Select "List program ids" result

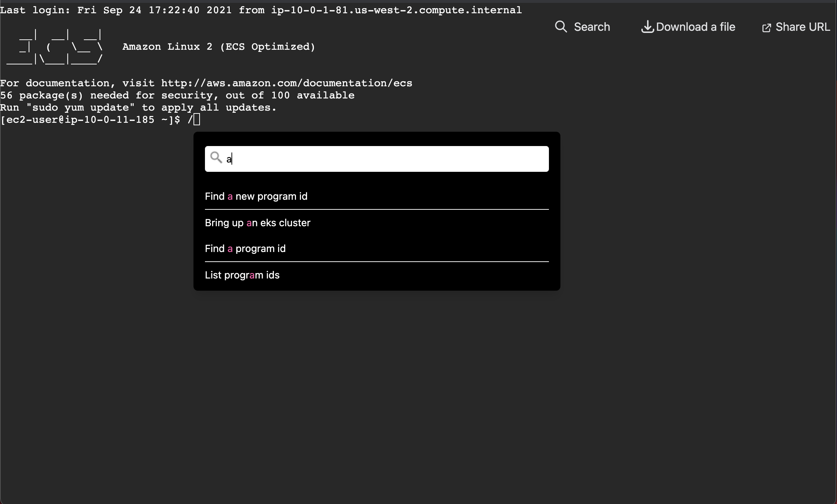(377, 275)
